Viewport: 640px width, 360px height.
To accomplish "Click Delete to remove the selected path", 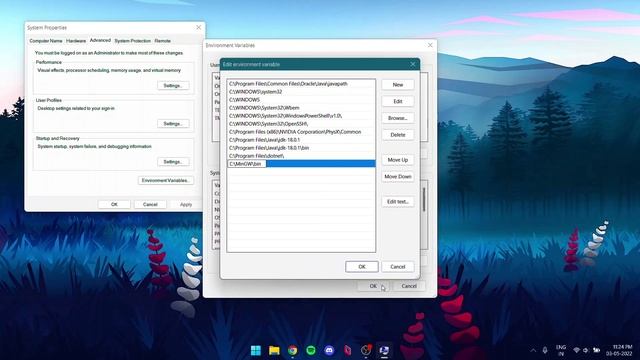I will [x=398, y=135].
